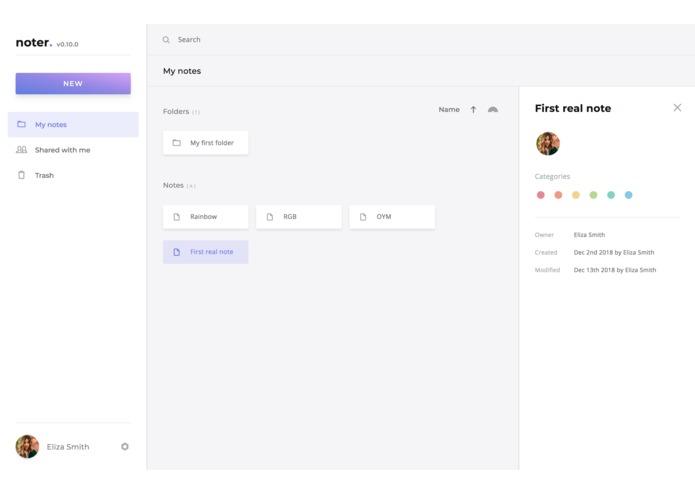
Task: Click the owner value Eliza Smith
Action: click(x=589, y=235)
